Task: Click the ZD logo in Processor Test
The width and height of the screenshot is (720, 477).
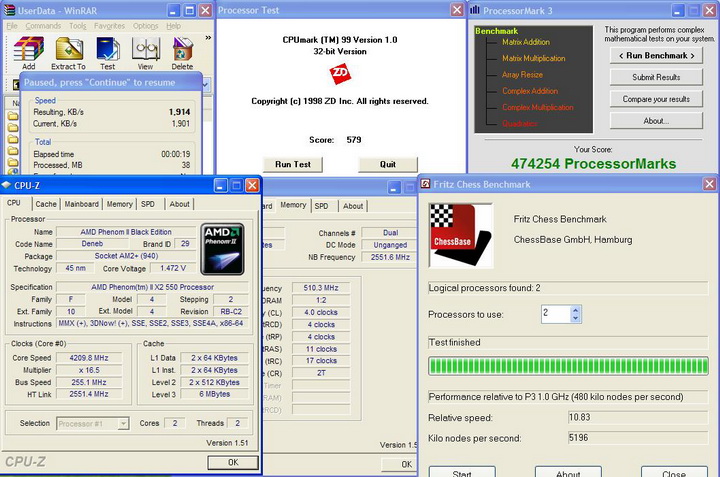Action: [x=340, y=73]
